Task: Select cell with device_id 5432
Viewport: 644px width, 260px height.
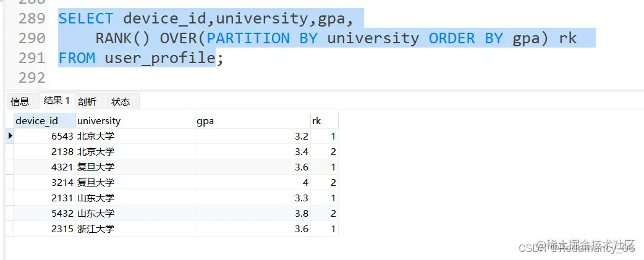Action: point(44,213)
